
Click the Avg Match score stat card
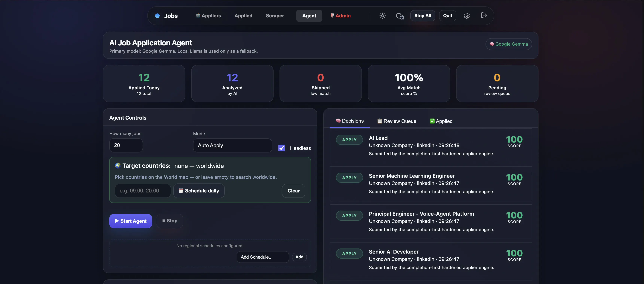(409, 84)
